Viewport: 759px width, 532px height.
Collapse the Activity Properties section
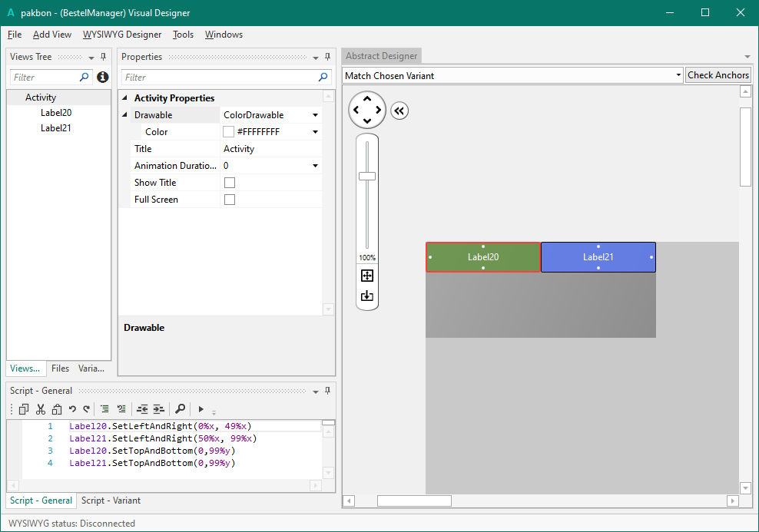[x=125, y=98]
